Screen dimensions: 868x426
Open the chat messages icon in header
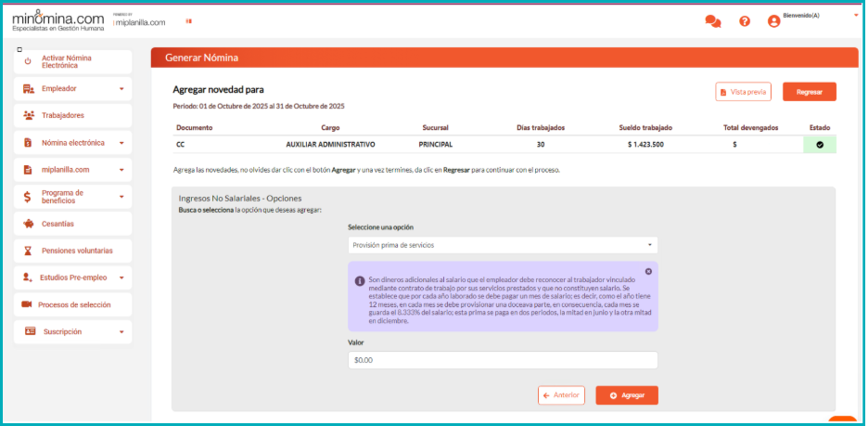(712, 21)
